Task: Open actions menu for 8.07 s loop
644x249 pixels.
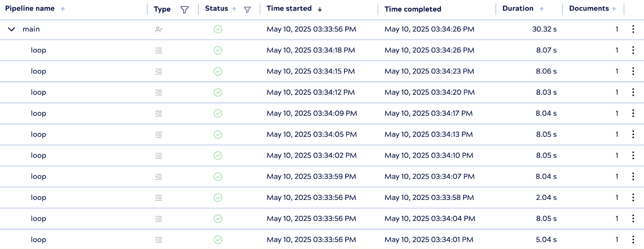Action: click(633, 50)
